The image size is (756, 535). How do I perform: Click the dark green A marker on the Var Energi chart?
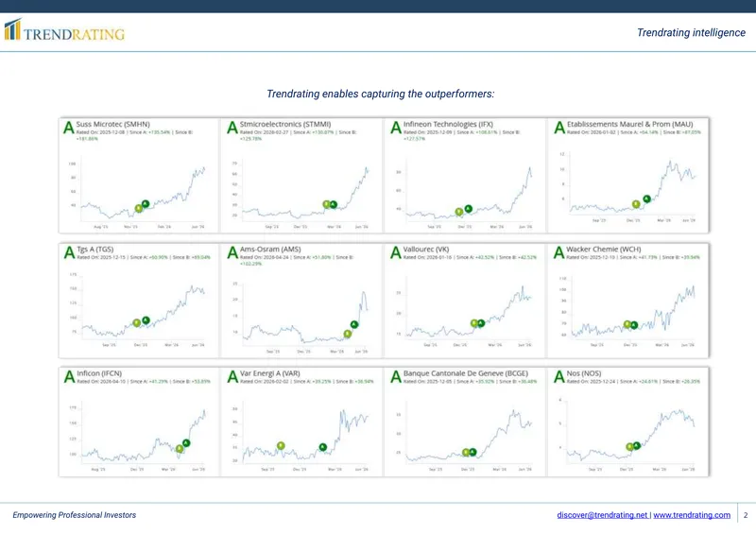323,447
